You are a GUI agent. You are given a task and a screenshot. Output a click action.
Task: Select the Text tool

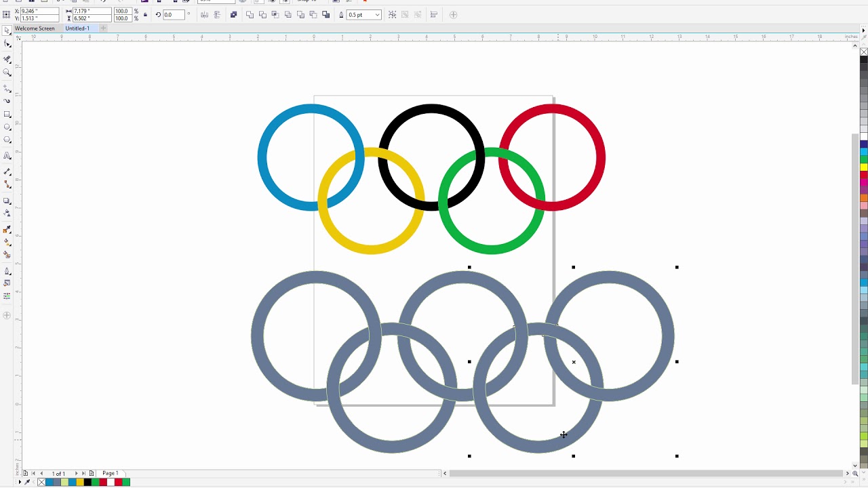(x=7, y=156)
